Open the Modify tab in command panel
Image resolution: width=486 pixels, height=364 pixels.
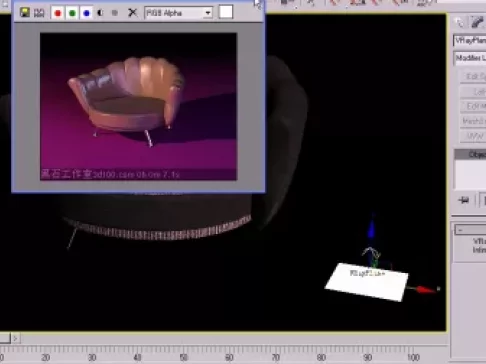click(477, 22)
